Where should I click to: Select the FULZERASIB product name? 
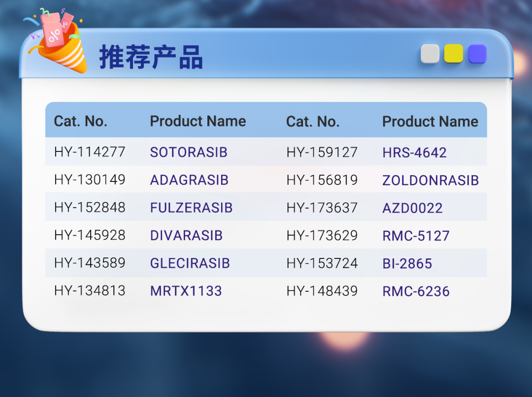[x=191, y=208]
